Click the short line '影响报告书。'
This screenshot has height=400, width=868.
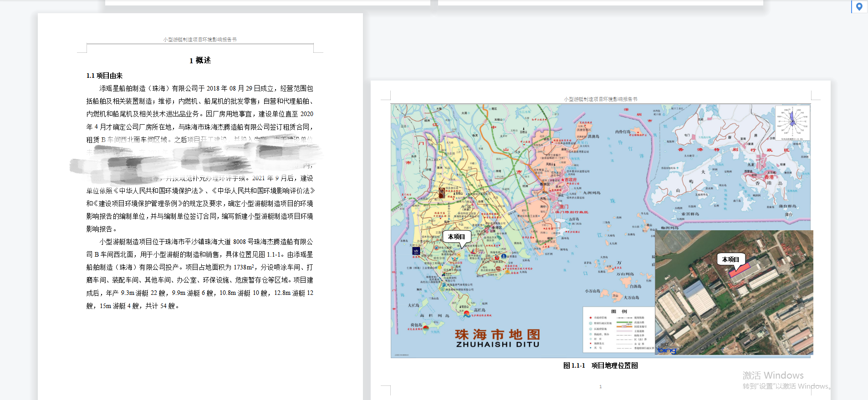[x=102, y=229]
